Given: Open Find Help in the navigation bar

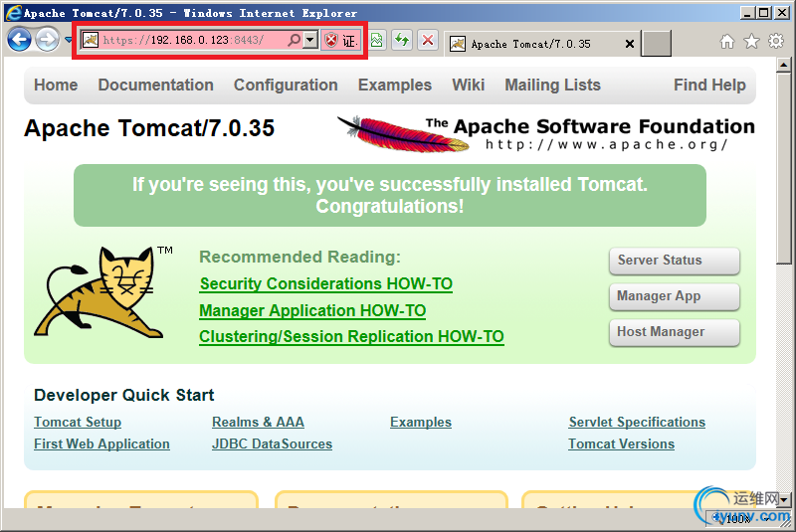Looking at the screenshot, I should coord(709,85).
